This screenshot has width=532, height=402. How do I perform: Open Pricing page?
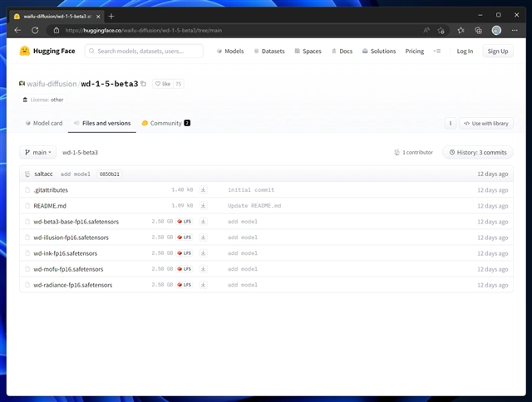click(415, 51)
